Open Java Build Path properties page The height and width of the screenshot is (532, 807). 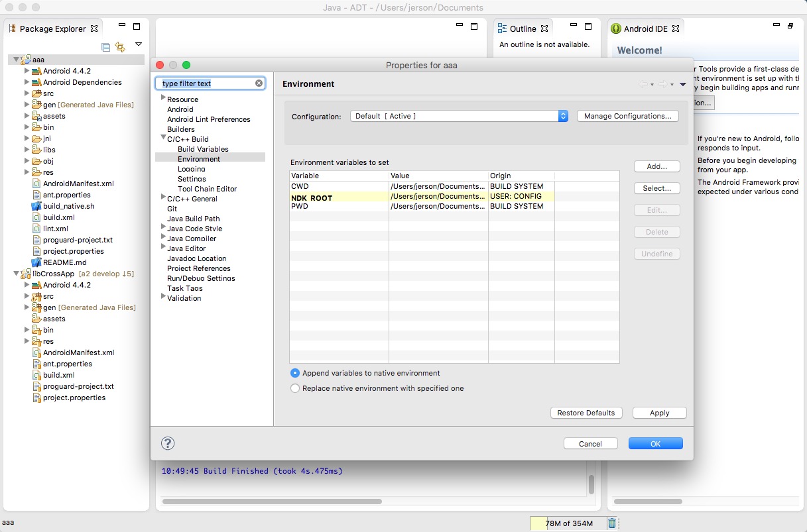[193, 219]
